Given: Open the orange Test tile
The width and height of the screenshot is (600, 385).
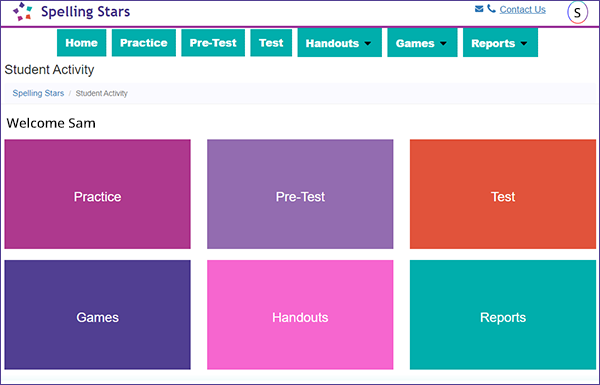Looking at the screenshot, I should [x=503, y=194].
